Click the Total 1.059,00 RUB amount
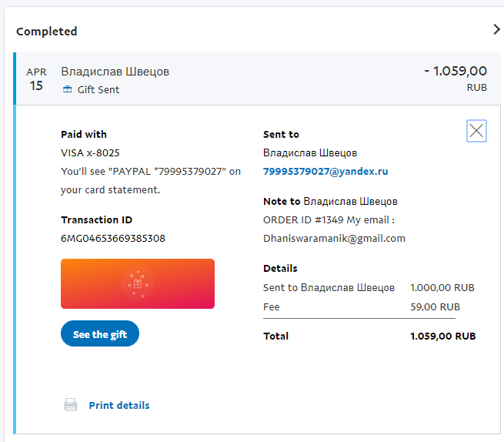Screen dimensions: 504x442 (x=442, y=336)
